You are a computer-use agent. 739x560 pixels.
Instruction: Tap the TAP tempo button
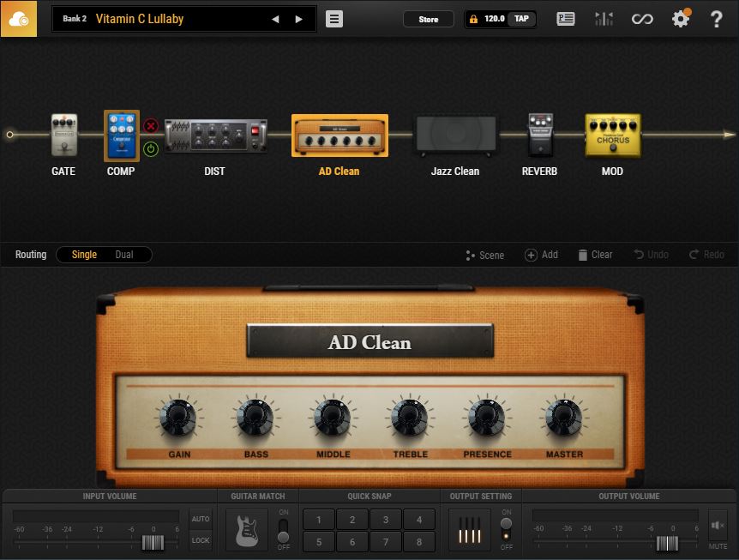tap(521, 19)
